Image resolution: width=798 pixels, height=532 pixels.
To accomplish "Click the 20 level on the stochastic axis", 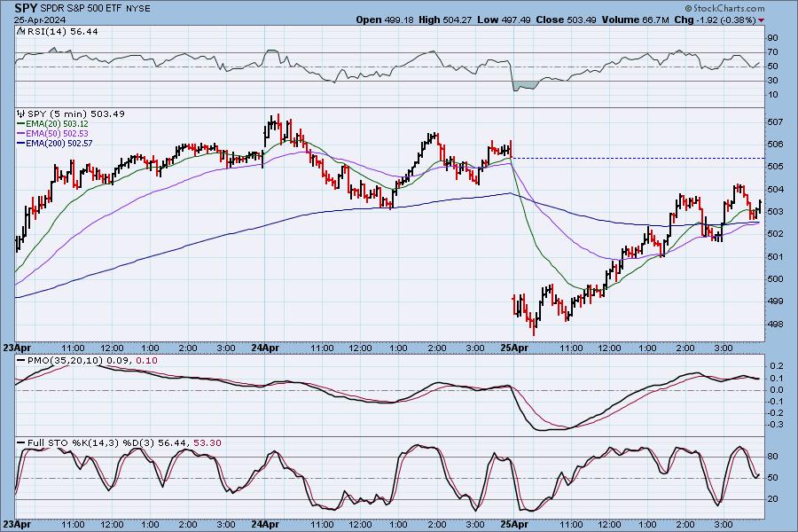I will tap(772, 499).
